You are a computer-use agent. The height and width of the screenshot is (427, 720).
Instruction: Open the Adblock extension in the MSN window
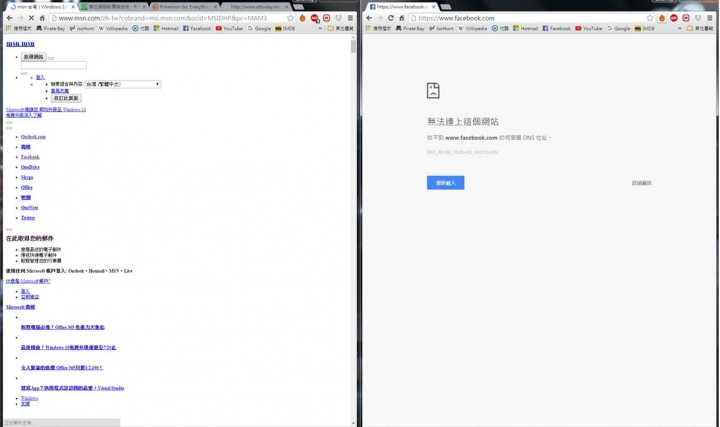[315, 18]
